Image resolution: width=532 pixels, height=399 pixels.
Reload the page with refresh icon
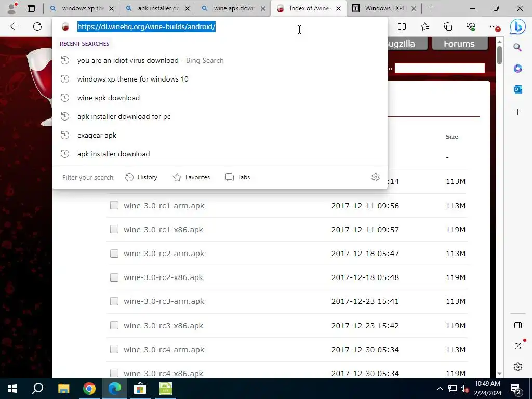click(37, 26)
